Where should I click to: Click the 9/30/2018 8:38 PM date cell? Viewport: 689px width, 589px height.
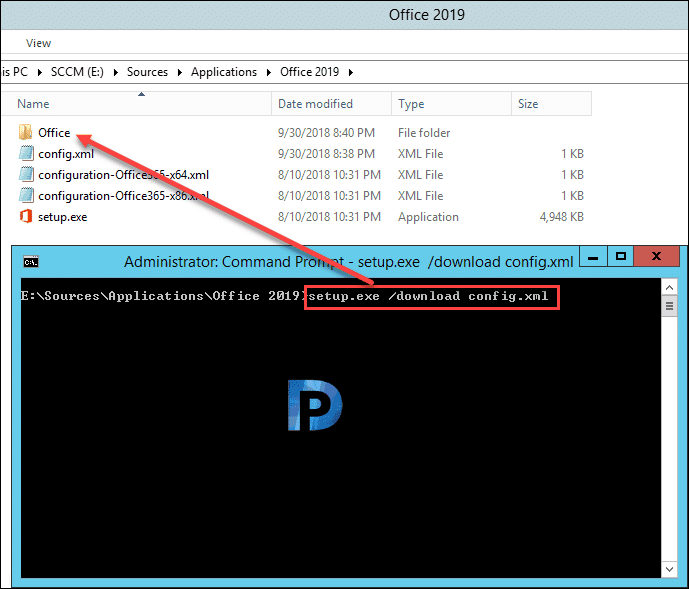click(326, 154)
